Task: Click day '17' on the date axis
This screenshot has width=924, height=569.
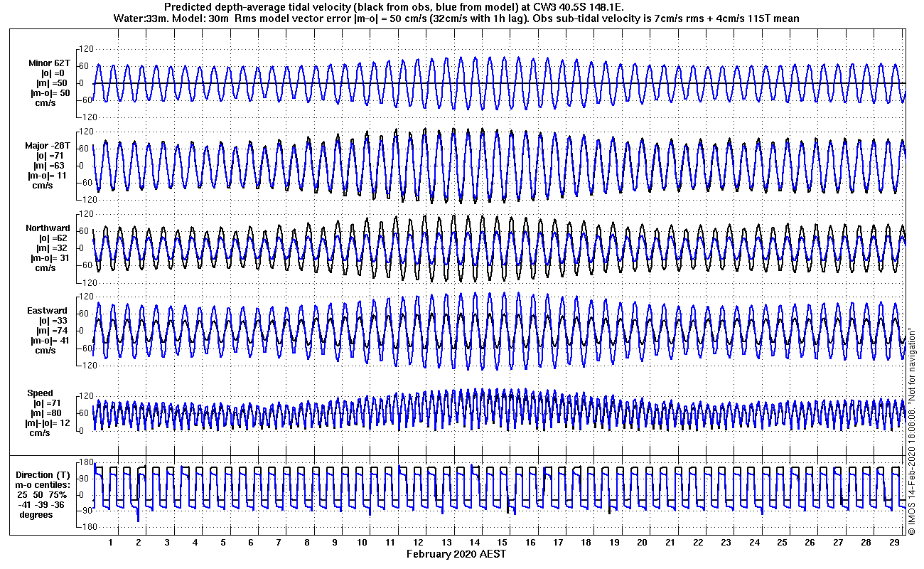Action: 558,542
